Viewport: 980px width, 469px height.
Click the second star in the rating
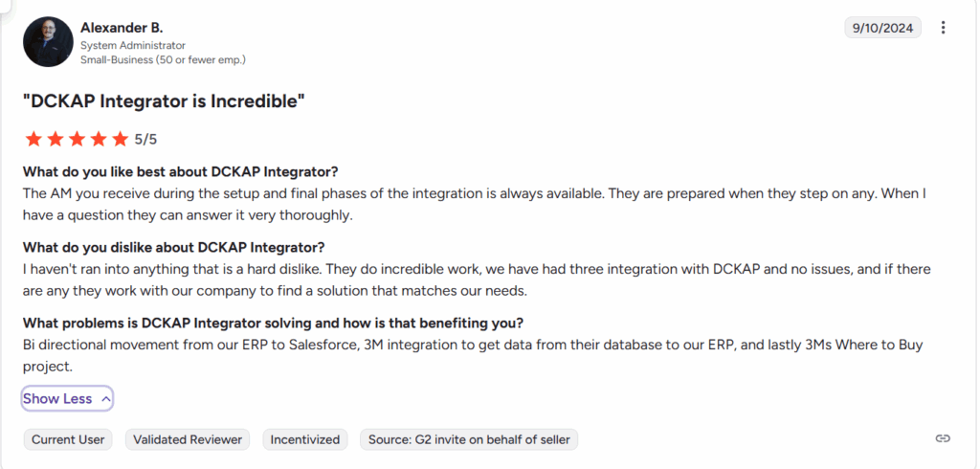click(55, 140)
